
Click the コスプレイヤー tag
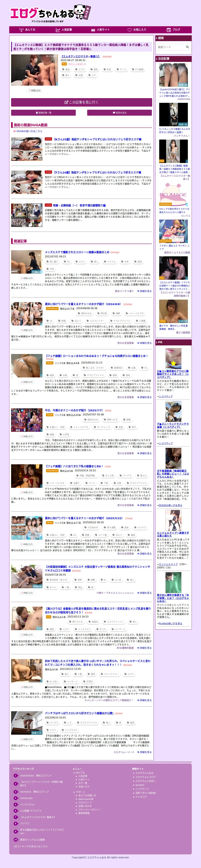point(95,321)
